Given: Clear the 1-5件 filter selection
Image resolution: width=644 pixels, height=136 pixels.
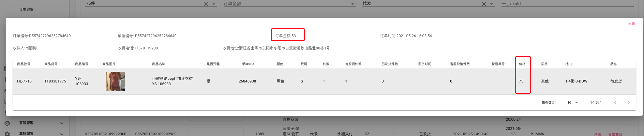Looking at the screenshot, I should (206, 4).
